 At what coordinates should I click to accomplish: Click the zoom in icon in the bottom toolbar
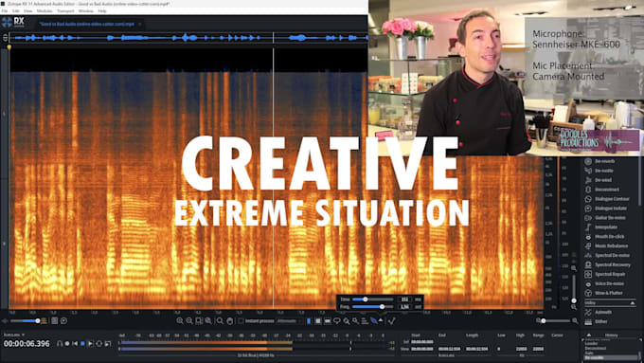coord(180,320)
